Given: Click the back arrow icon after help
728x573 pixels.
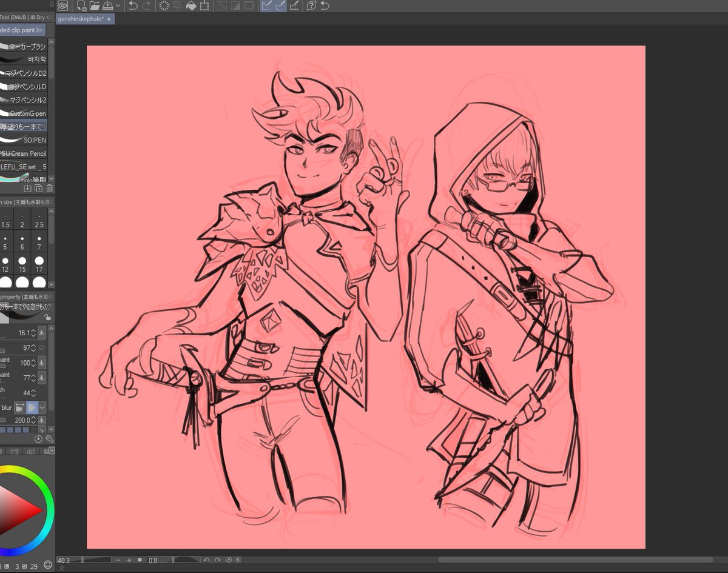Looking at the screenshot, I should [325, 5].
